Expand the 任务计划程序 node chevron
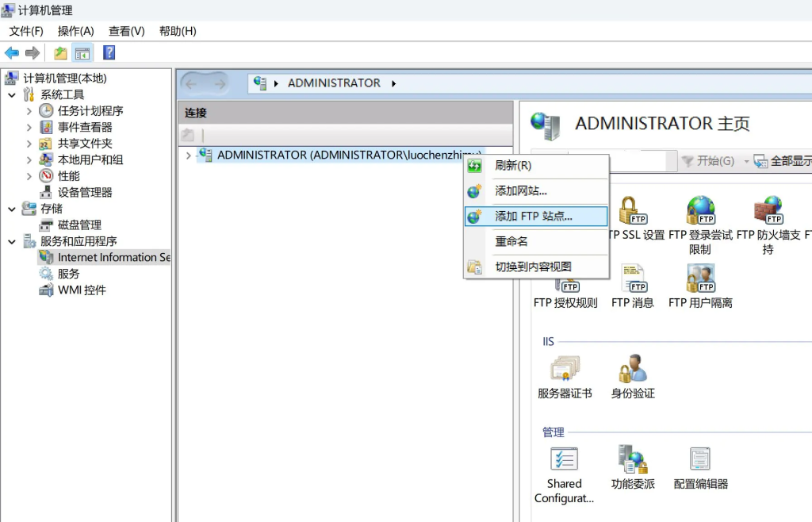The image size is (812, 522). click(29, 111)
